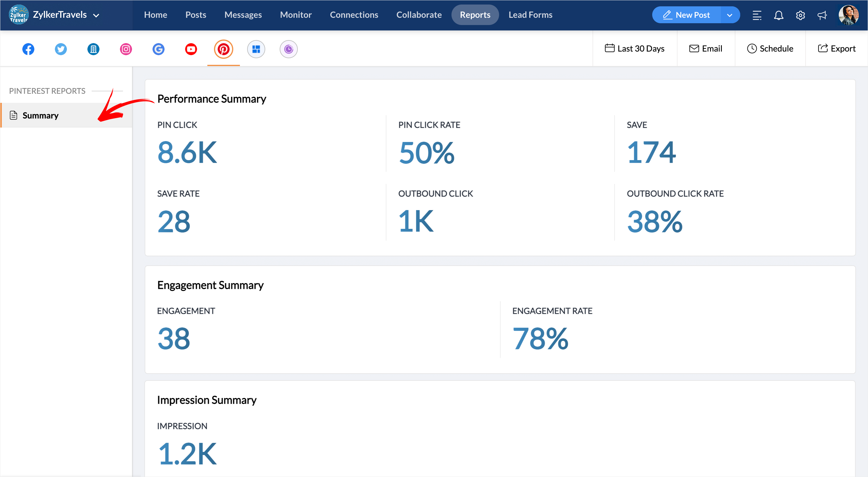The image size is (868, 477).
Task: Open Facebook reports icon
Action: point(28,49)
